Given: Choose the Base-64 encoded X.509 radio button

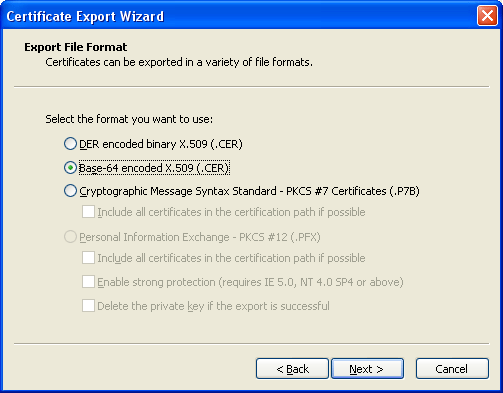Looking at the screenshot, I should coord(70,168).
